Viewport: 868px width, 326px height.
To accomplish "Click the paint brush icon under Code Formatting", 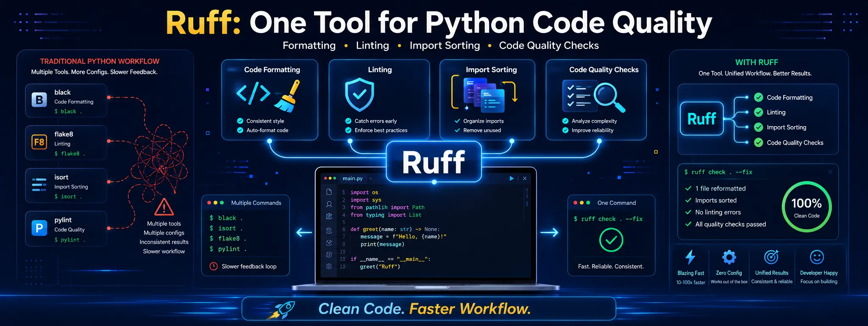I will [287, 96].
